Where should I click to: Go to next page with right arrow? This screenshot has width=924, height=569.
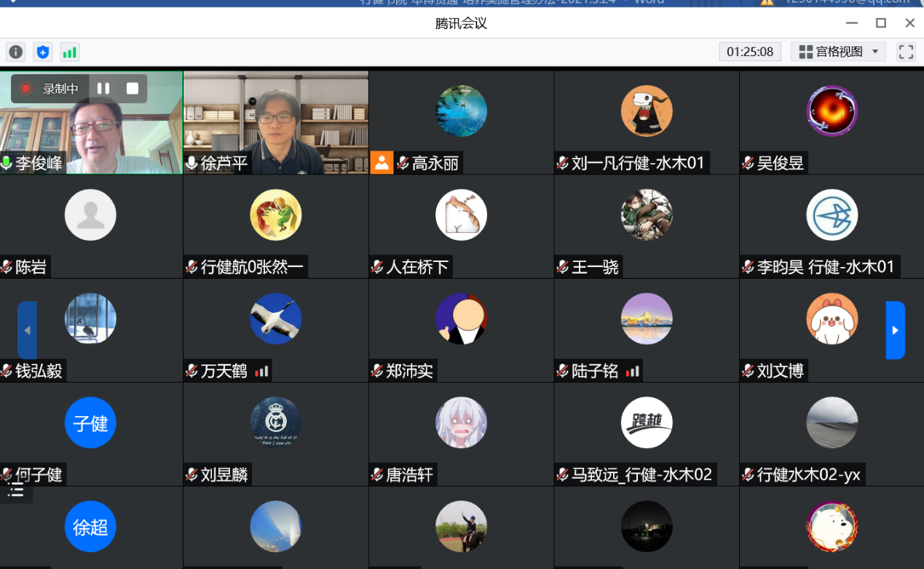(894, 330)
